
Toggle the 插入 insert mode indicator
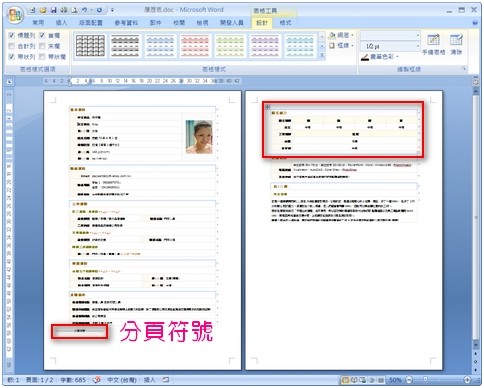click(x=149, y=380)
